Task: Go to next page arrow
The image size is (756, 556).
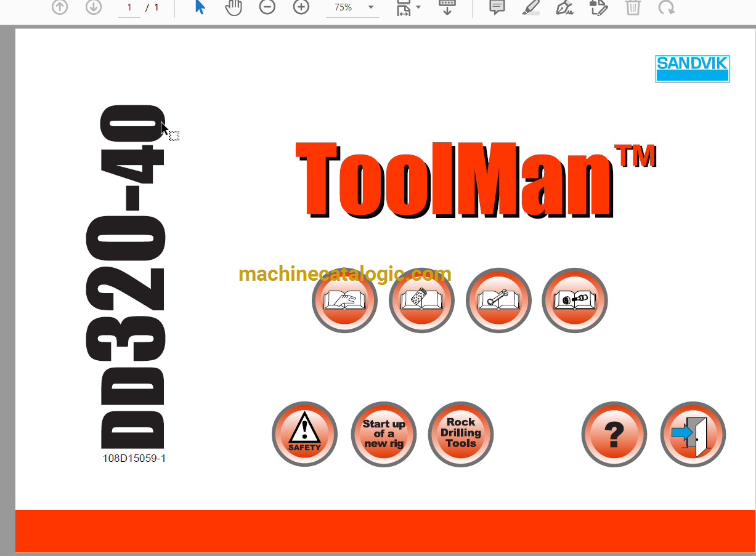Action: (93, 7)
